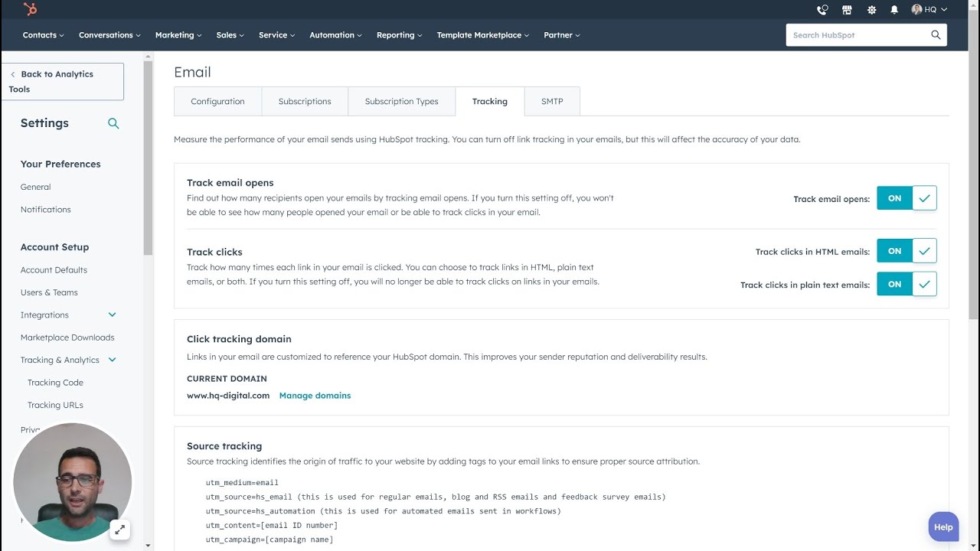This screenshot has height=551, width=980.
Task: Click the search magnifier in HubSpot search
Action: [936, 35]
